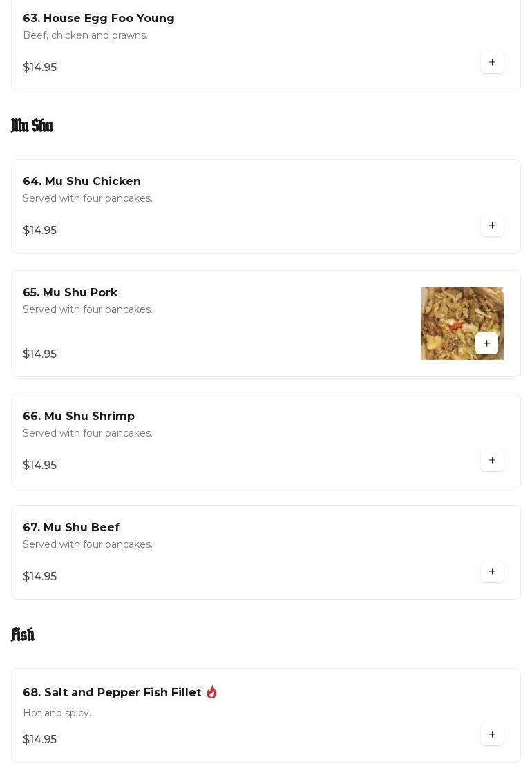Screen dimensions: 532x764
Task: Click the Fish section heading
Action: [23, 634]
